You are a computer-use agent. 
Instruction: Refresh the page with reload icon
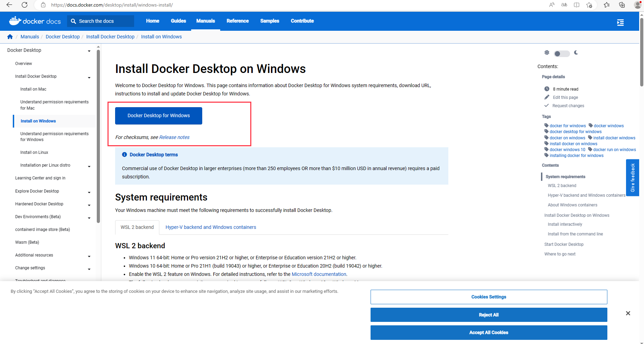(x=25, y=5)
